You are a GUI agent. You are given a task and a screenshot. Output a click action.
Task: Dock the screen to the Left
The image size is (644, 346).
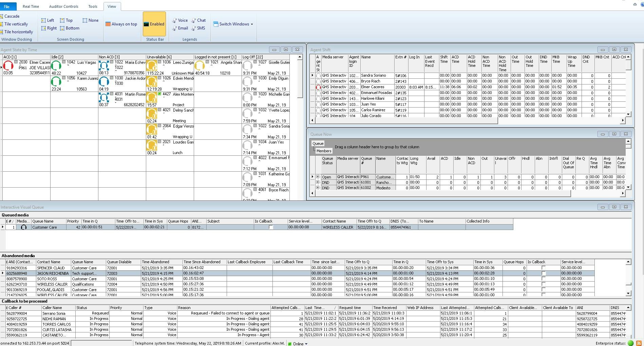point(48,20)
